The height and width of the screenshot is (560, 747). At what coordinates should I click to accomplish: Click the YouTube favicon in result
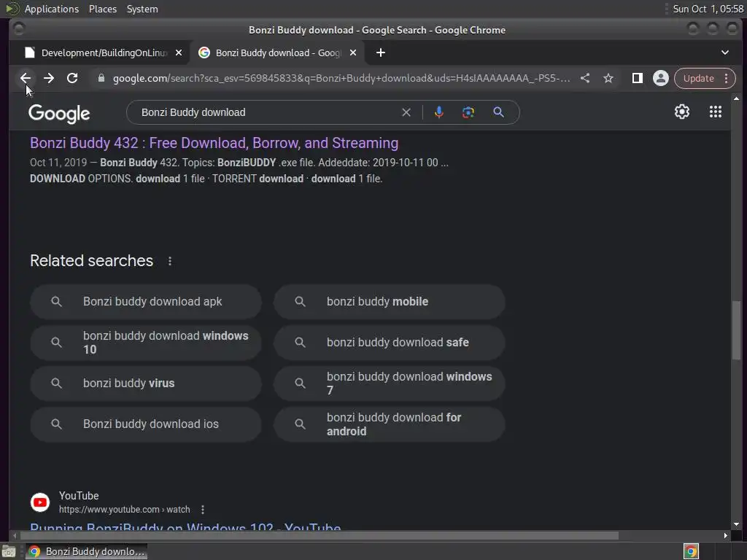pos(40,502)
